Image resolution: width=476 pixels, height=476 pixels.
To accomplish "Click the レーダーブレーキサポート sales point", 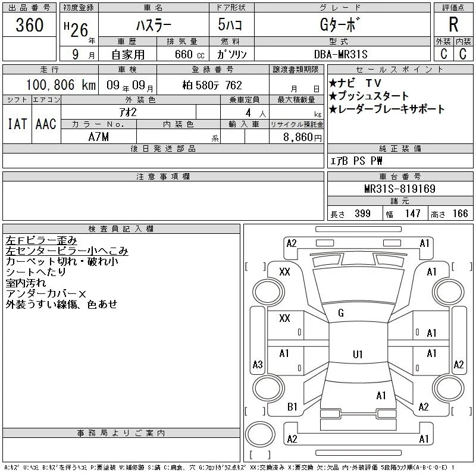I will [387, 109].
